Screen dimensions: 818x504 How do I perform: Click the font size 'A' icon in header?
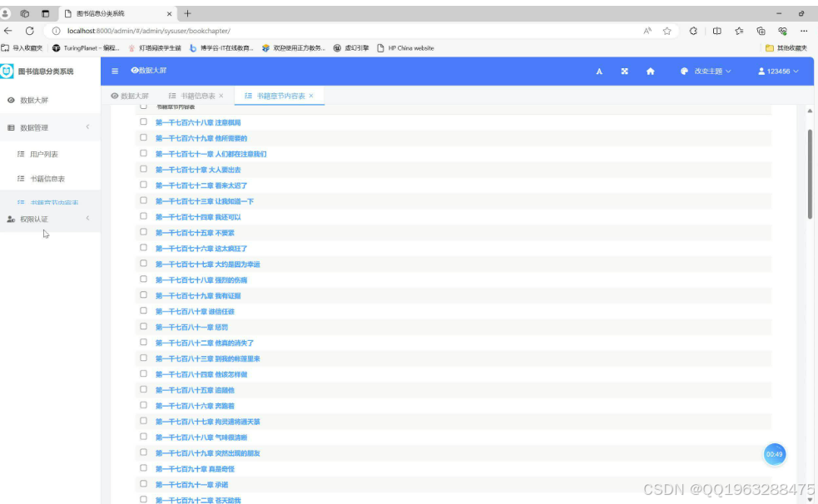pyautogui.click(x=599, y=72)
